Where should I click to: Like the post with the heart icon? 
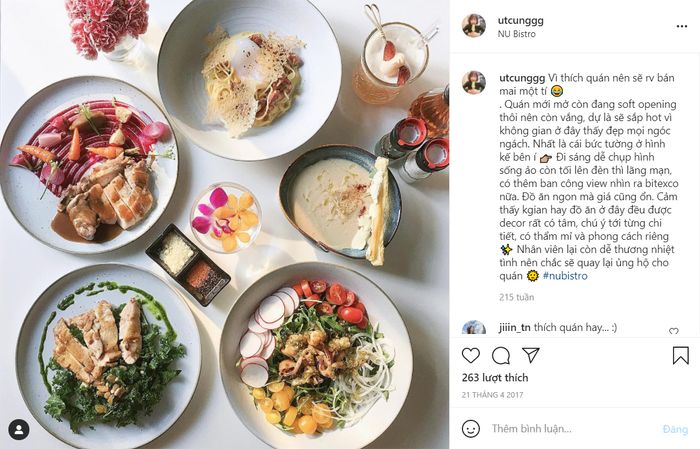pyautogui.click(x=471, y=355)
